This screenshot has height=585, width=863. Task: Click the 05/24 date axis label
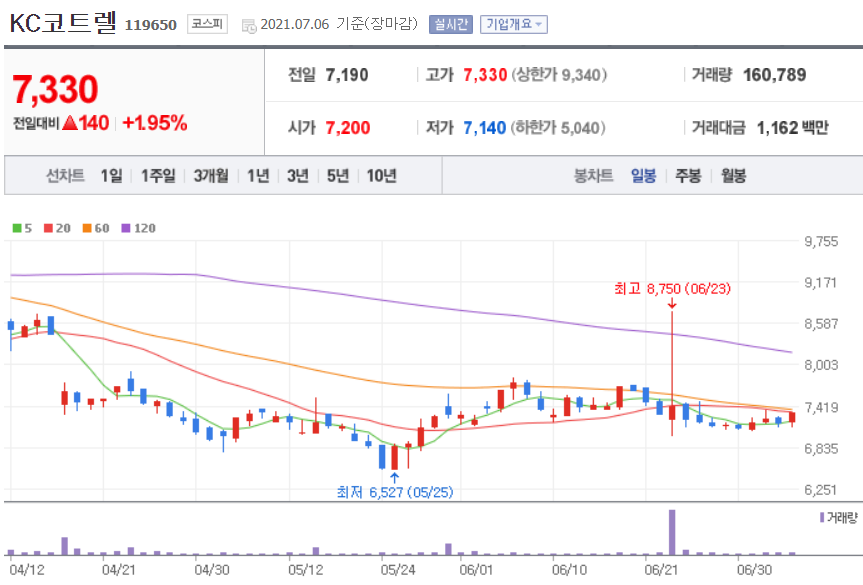[398, 570]
